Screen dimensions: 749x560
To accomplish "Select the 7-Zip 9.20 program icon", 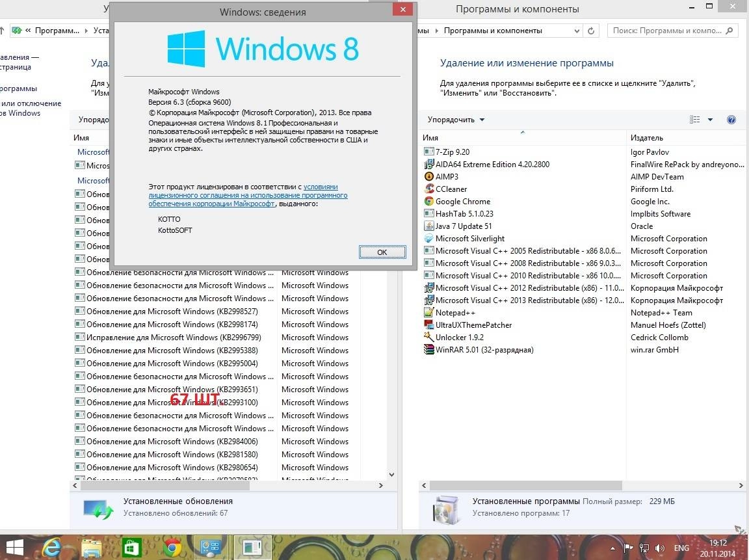I will [x=428, y=152].
